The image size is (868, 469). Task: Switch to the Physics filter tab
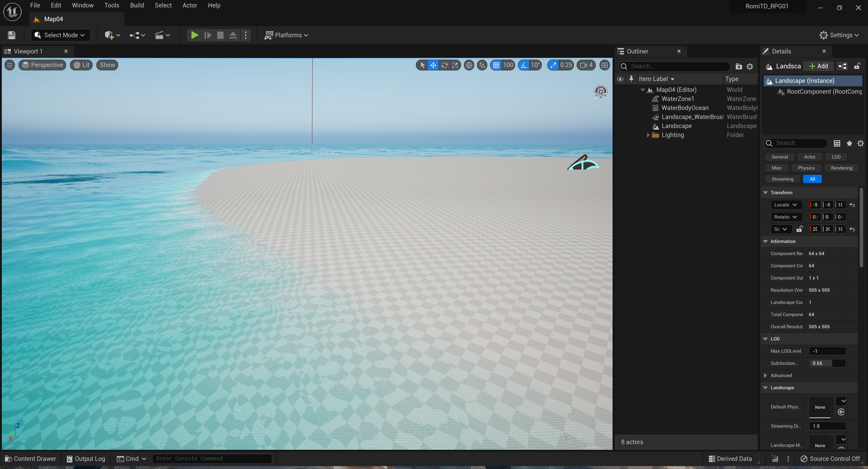tap(806, 168)
